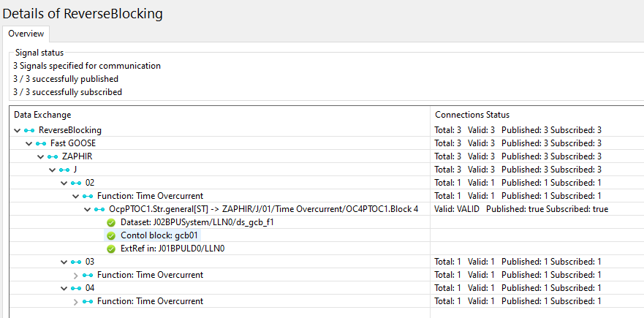The image size is (644, 318).
Task: Click the connection icon next to ZAPHIR
Action: 53,156
